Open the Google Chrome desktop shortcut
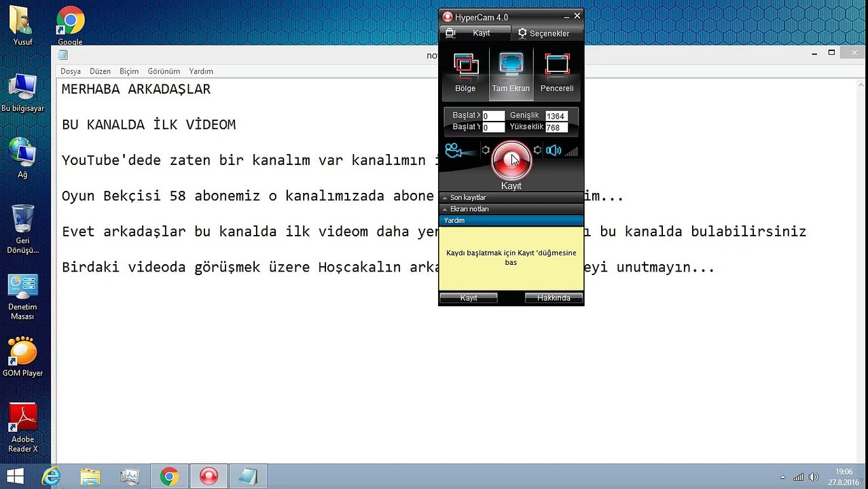868x489 pixels. 70,26
